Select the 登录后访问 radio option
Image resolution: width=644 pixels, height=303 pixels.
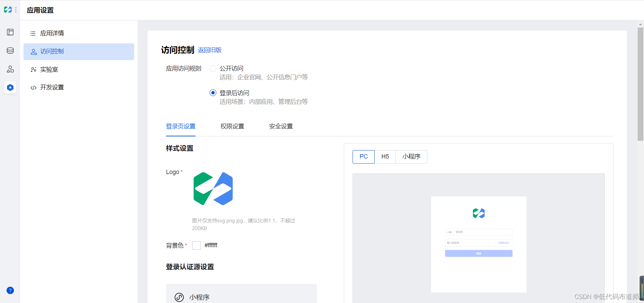pyautogui.click(x=213, y=93)
